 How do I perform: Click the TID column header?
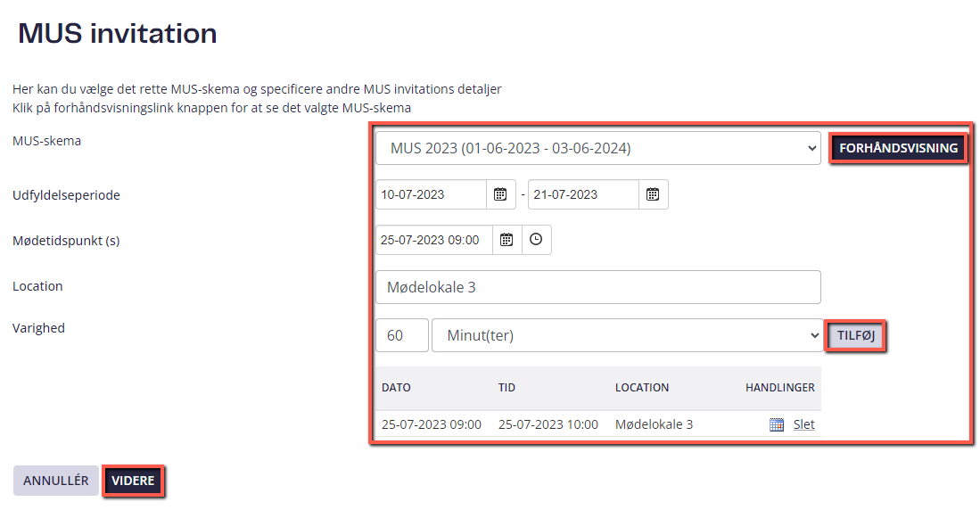tap(506, 388)
